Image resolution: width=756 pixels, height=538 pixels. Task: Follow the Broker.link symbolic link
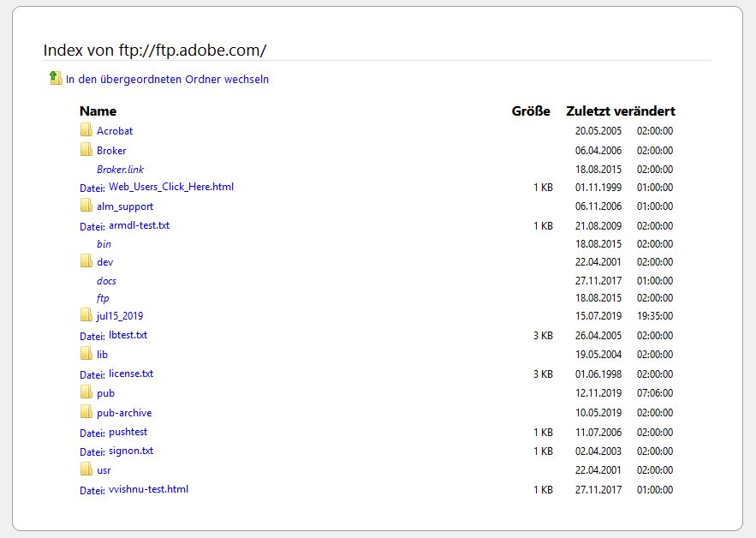[x=120, y=169]
